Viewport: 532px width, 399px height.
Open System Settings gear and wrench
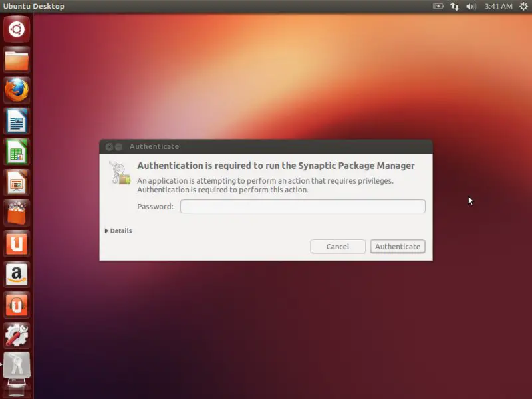(17, 335)
